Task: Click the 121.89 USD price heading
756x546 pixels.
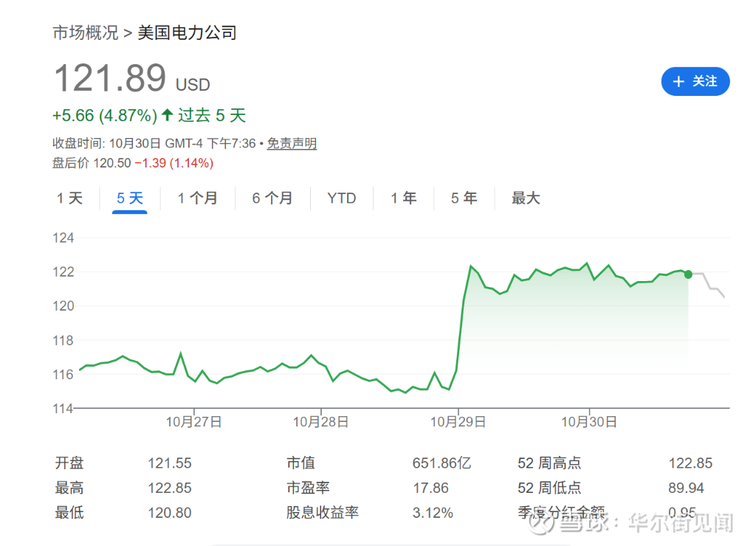Action: (131, 78)
